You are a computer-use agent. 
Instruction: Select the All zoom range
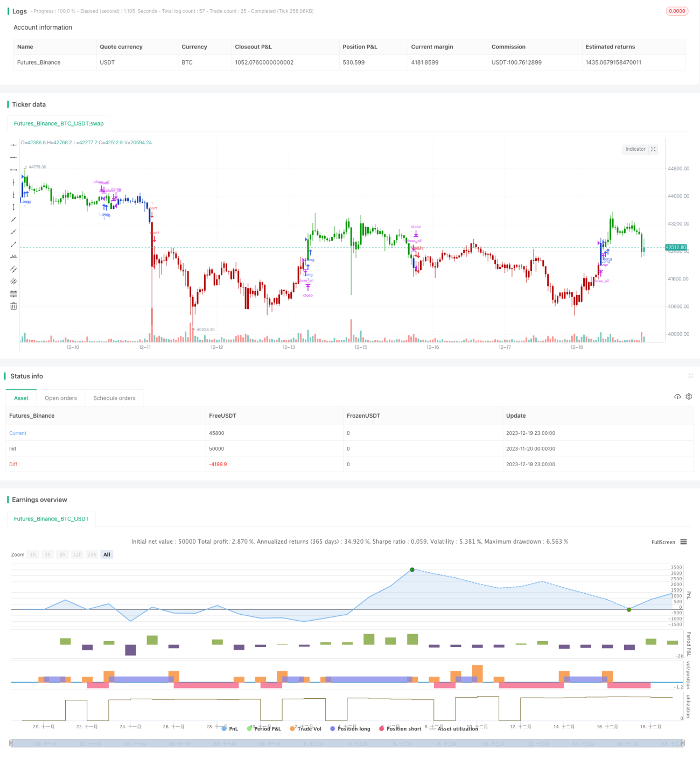[x=107, y=554]
